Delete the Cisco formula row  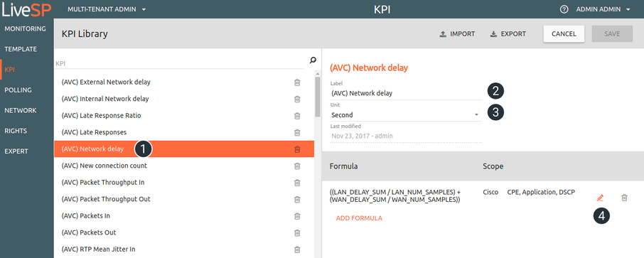point(624,198)
